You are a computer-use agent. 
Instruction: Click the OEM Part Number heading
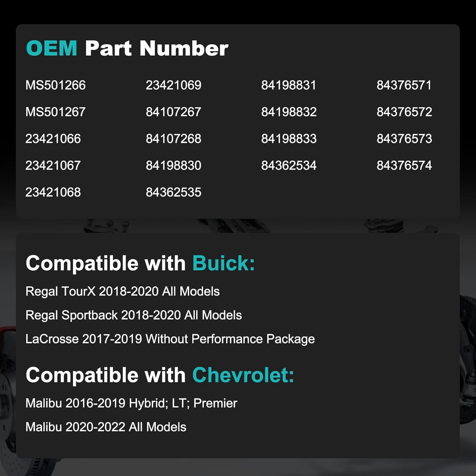pyautogui.click(x=127, y=48)
